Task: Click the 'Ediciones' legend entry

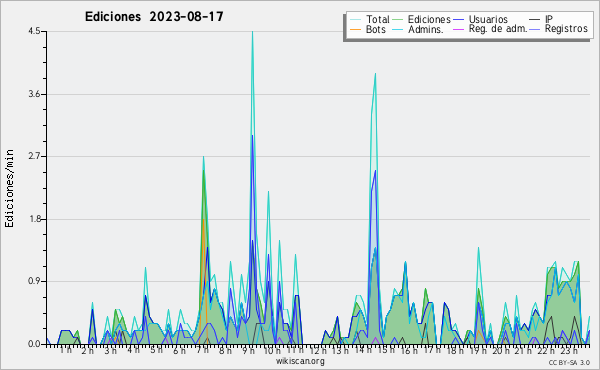Action: coord(421,19)
